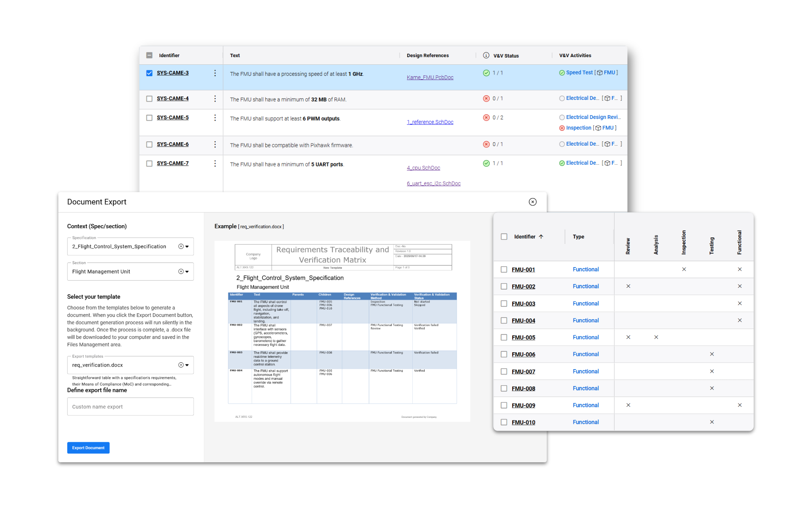Open three-dot menu for SYS-CAME-5
812x508 pixels.
point(215,118)
